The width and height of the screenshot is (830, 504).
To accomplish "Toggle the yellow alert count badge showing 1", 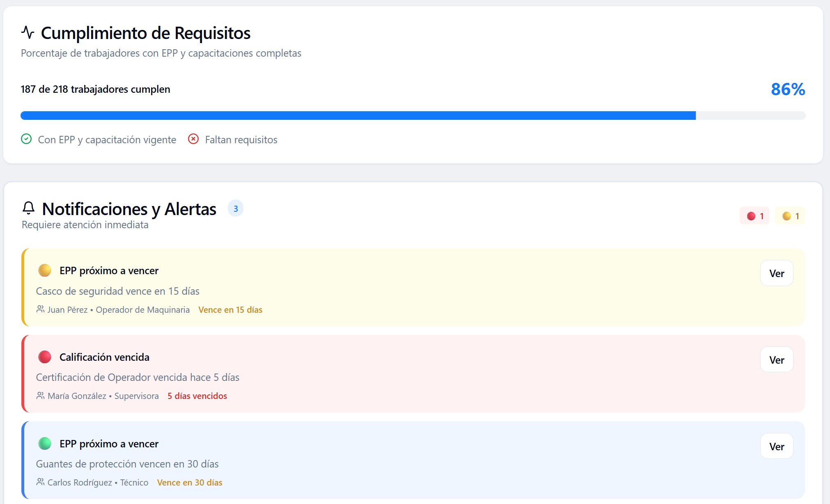I will (790, 215).
